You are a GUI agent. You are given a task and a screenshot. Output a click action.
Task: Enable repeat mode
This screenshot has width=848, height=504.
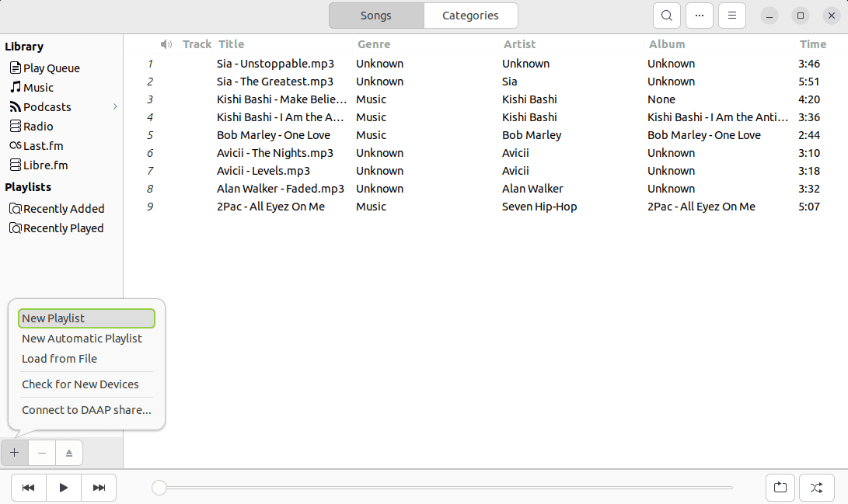780,487
